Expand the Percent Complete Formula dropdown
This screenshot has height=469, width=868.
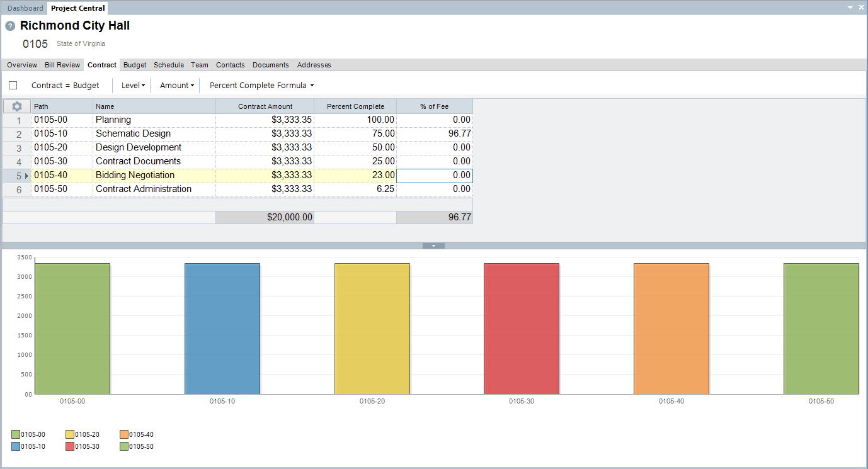click(261, 85)
